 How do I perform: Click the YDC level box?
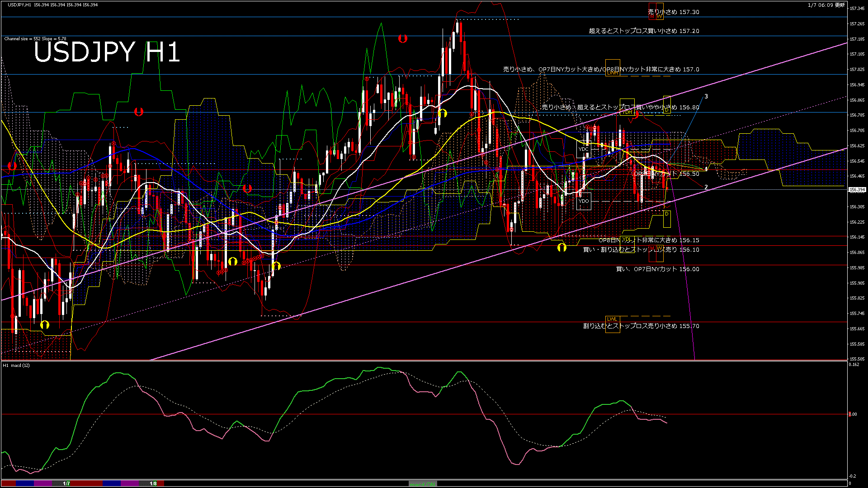point(584,149)
